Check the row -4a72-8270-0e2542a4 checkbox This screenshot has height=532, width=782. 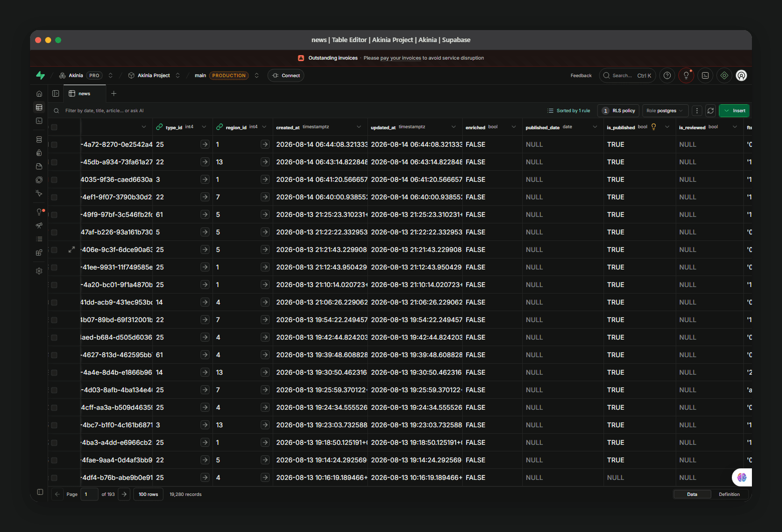pos(54,145)
